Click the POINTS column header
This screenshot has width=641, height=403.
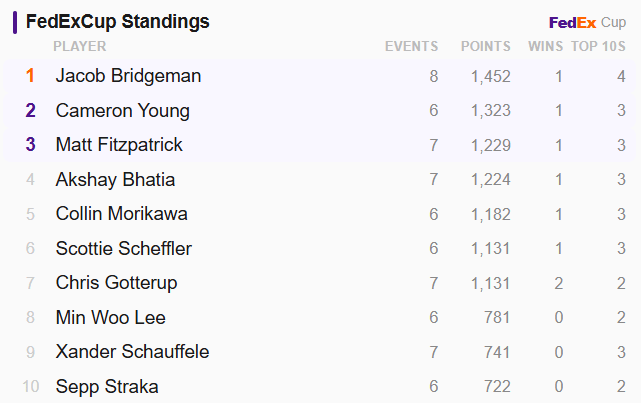pyautogui.click(x=486, y=46)
